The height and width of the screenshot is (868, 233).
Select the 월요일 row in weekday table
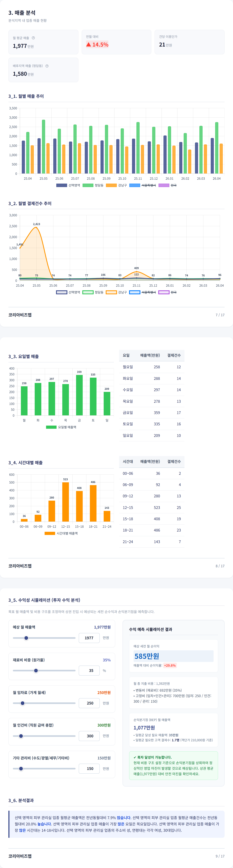point(152,367)
